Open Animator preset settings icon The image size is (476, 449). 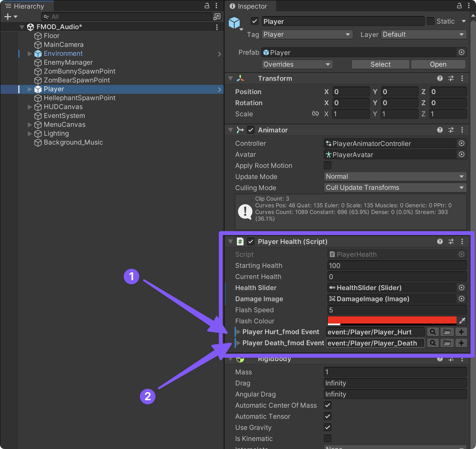(451, 130)
